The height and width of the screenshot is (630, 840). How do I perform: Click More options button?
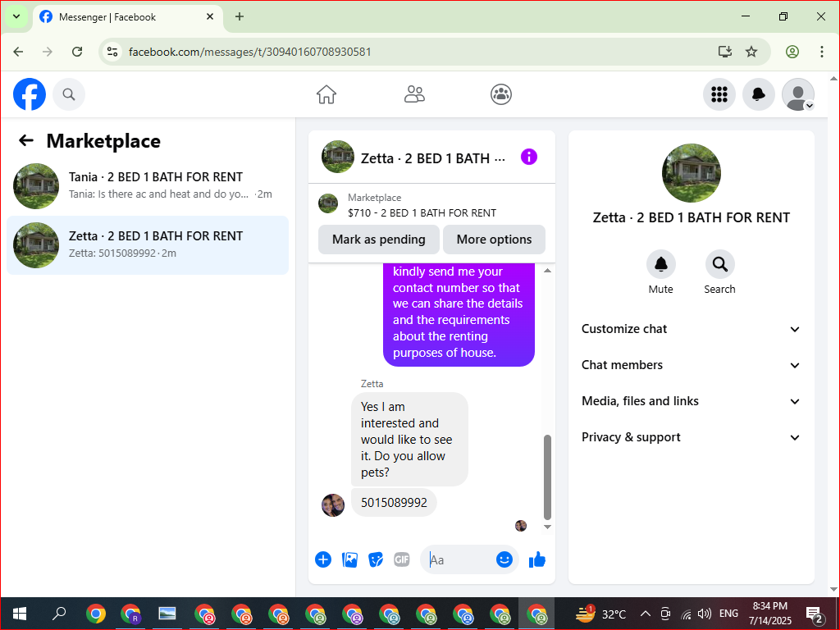(x=494, y=240)
